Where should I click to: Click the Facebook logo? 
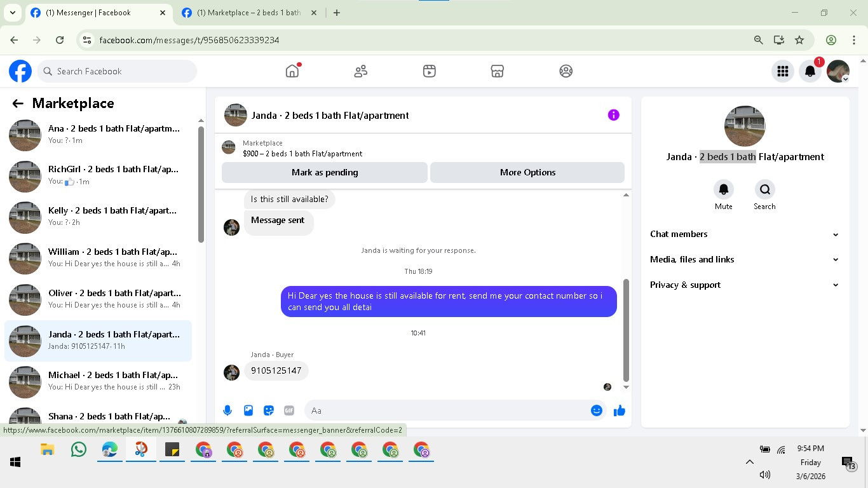(20, 71)
